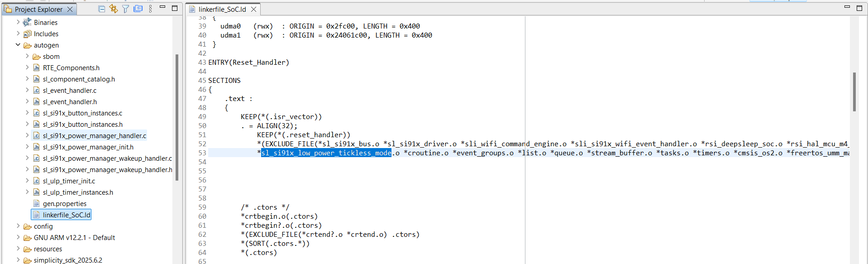Select sl_si91x_button_instances.c file
Screen dimensions: 868x264
pyautogui.click(x=82, y=113)
